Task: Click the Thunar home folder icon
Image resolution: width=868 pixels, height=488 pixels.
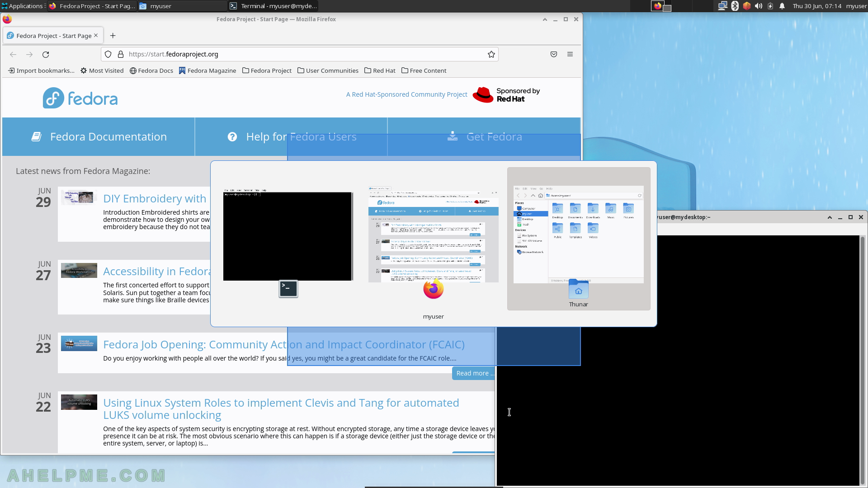Action: click(579, 289)
